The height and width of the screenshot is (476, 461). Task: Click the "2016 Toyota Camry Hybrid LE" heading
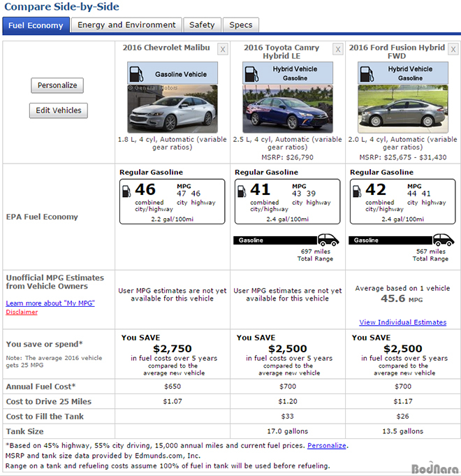tap(281, 52)
